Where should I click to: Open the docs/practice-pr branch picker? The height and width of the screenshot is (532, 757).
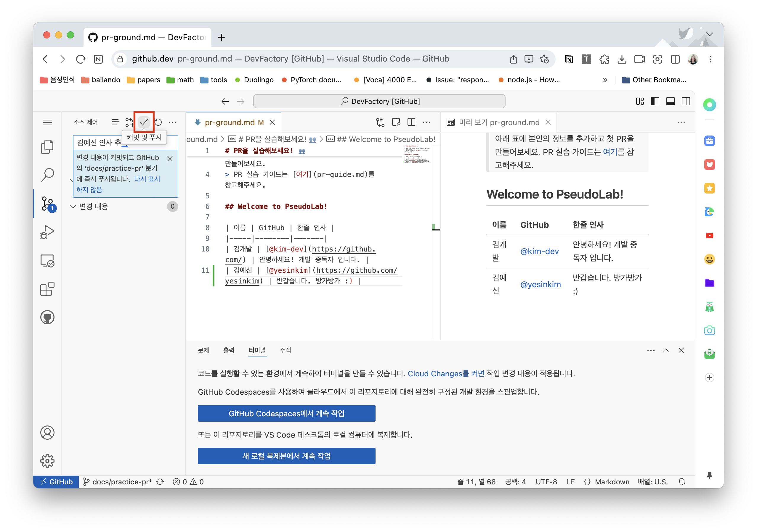coord(117,482)
